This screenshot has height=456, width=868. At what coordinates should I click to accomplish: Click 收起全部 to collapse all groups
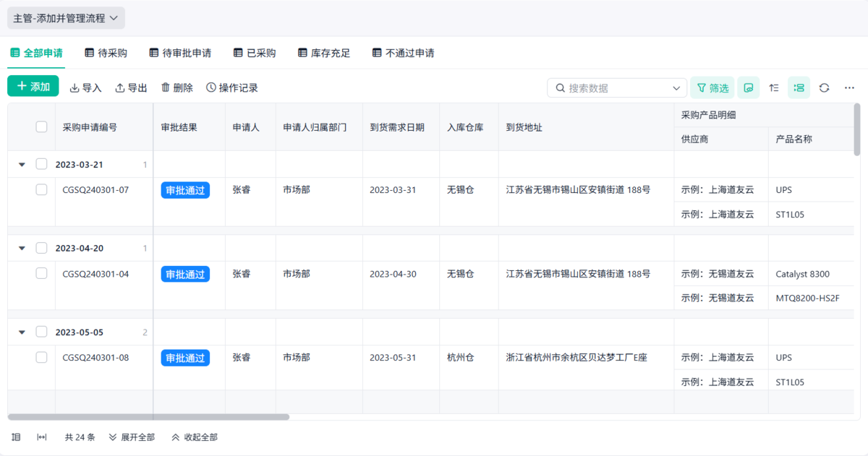(x=195, y=437)
